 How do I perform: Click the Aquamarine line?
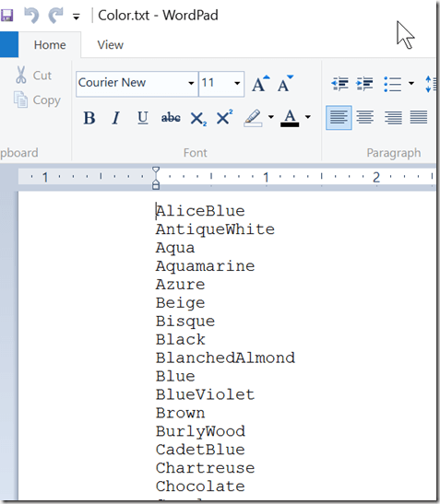tap(205, 266)
